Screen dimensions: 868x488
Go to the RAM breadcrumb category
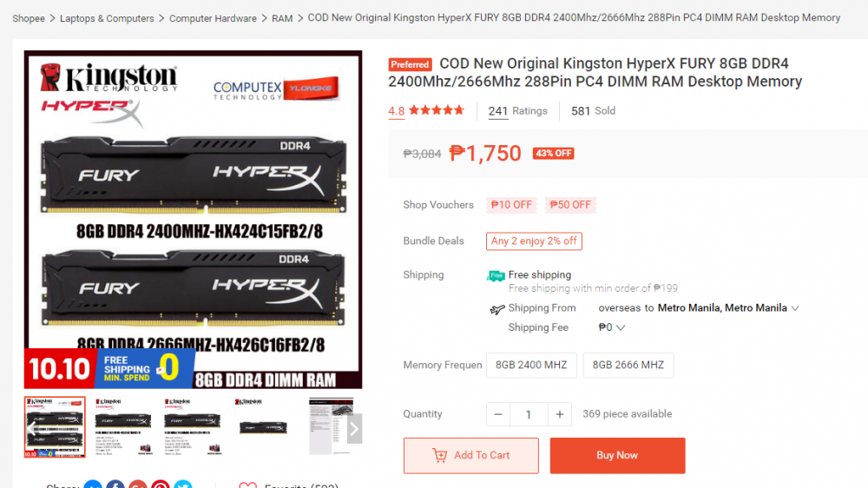click(282, 18)
